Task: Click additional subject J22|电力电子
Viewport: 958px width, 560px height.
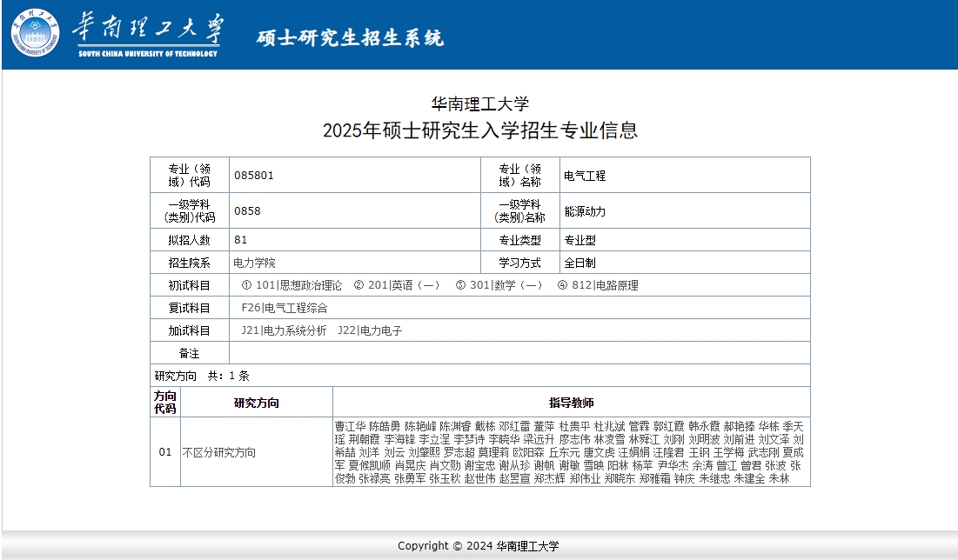Action: (370, 330)
